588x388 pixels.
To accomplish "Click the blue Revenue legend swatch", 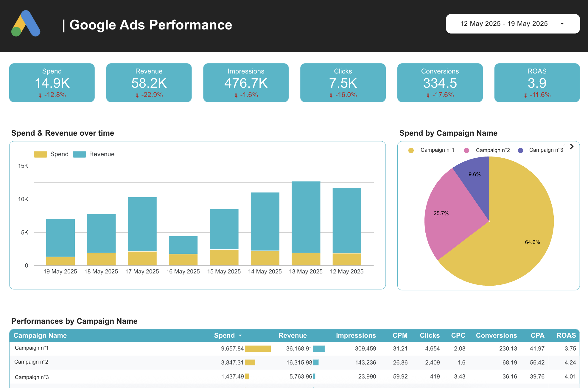I will [79, 154].
